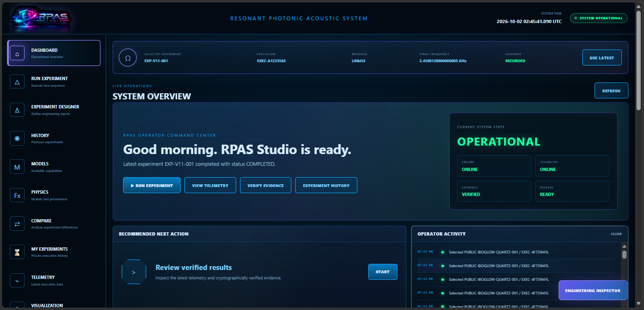Click the System Operational status badge
The height and width of the screenshot is (310, 644).
pos(598,18)
